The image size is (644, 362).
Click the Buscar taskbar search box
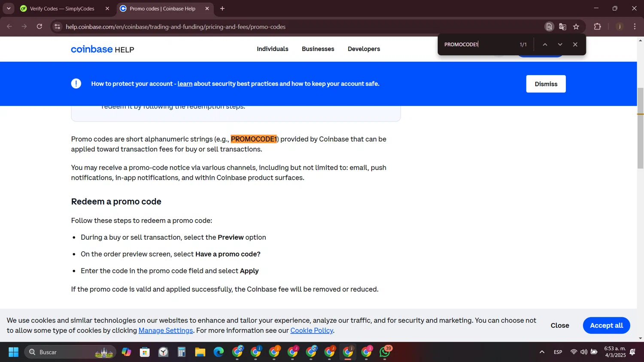pyautogui.click(x=70, y=352)
